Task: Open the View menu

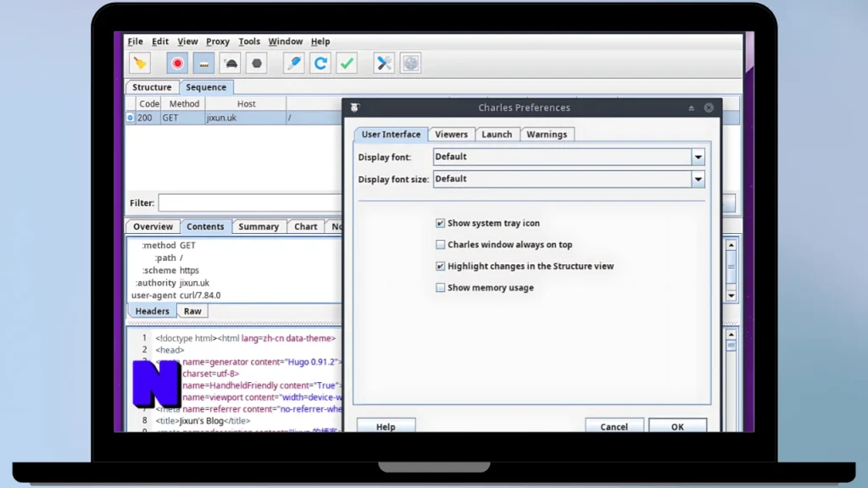Action: (x=187, y=42)
